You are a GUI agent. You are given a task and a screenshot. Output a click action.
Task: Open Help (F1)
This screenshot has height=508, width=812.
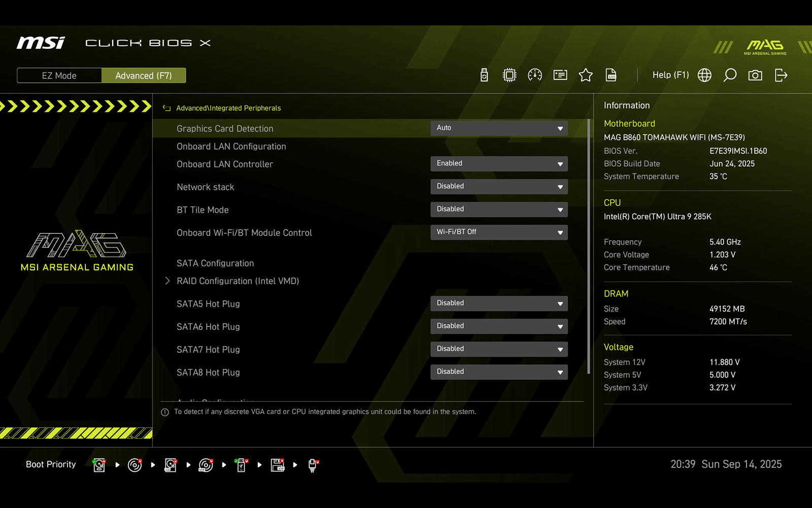670,75
